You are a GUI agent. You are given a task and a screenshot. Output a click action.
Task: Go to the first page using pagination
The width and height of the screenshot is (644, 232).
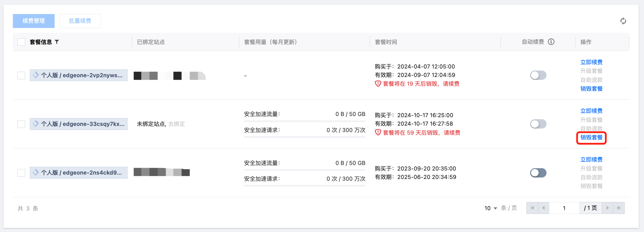[532, 208]
